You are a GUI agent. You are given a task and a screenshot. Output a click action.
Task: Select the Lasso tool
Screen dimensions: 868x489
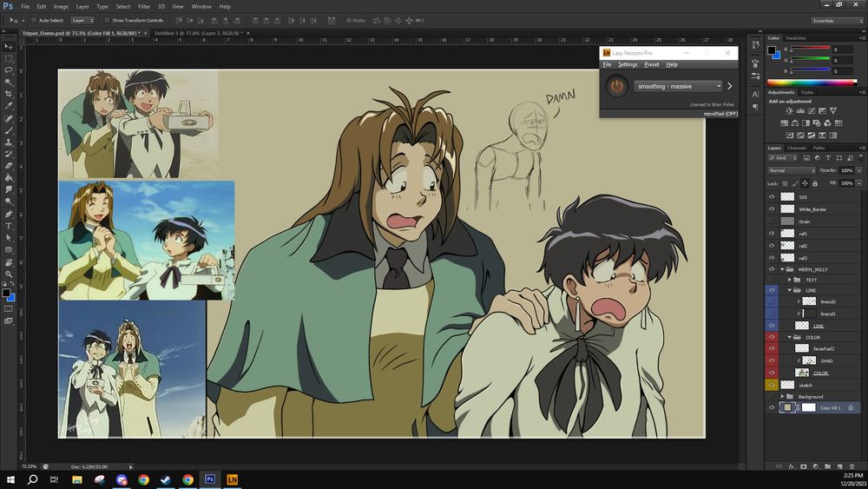[x=9, y=70]
